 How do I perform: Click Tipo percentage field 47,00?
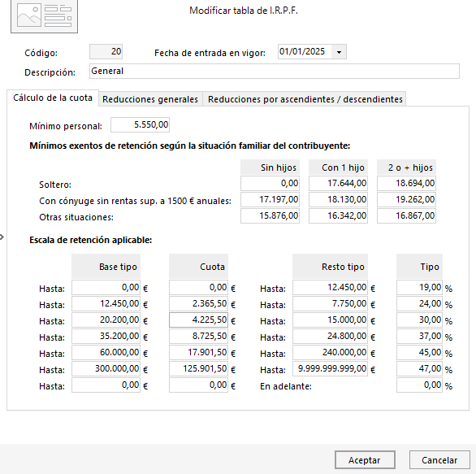[419, 369]
